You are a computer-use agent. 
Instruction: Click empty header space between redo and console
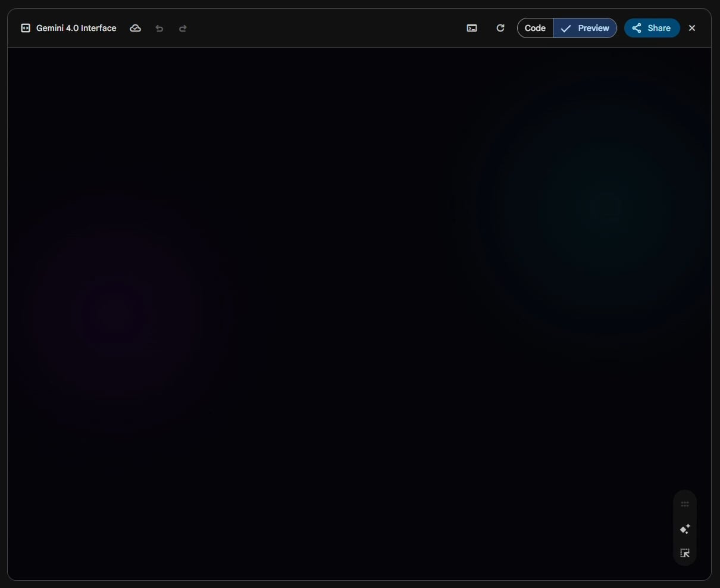pos(327,28)
